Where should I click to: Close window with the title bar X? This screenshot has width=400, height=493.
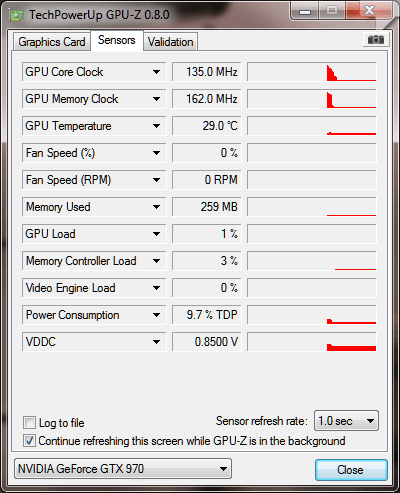click(x=369, y=11)
